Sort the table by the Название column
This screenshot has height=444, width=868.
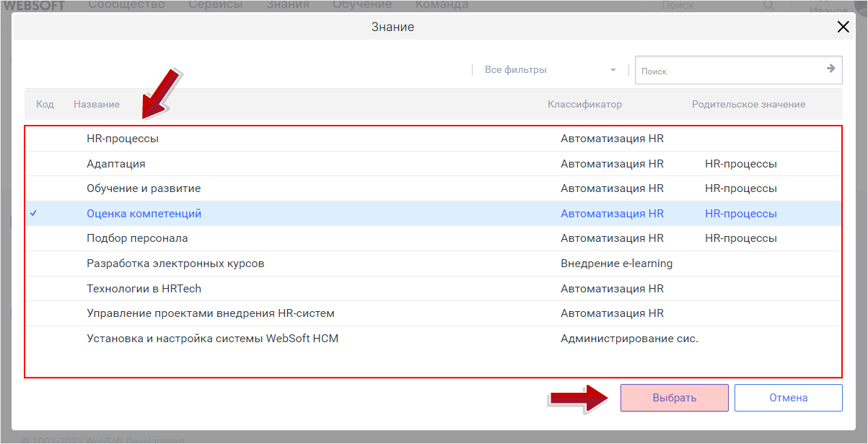[x=96, y=104]
